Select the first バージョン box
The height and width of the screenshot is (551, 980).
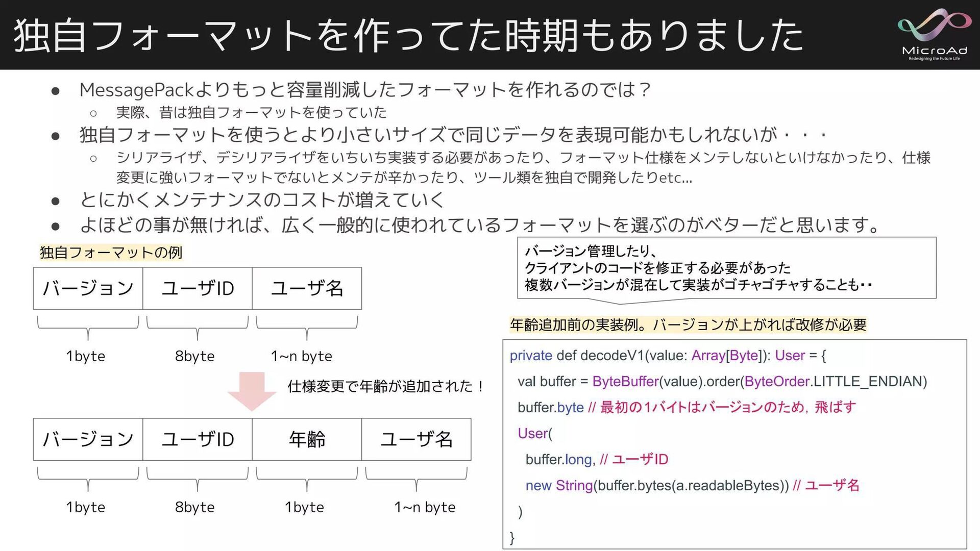click(x=88, y=288)
